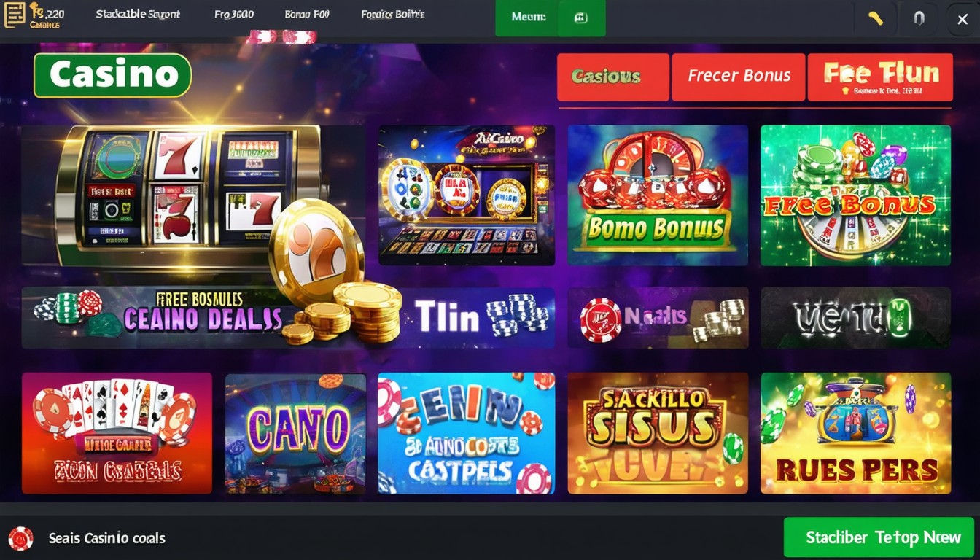Select the Rues Pers game tile
This screenshot has width=980, height=560.
click(855, 433)
